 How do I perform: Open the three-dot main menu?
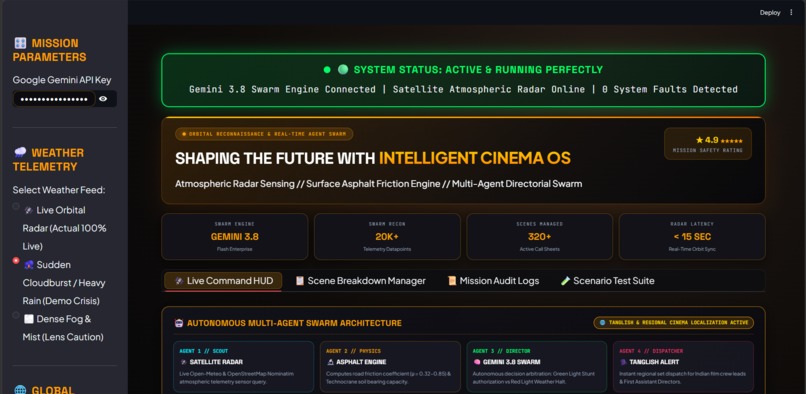791,12
